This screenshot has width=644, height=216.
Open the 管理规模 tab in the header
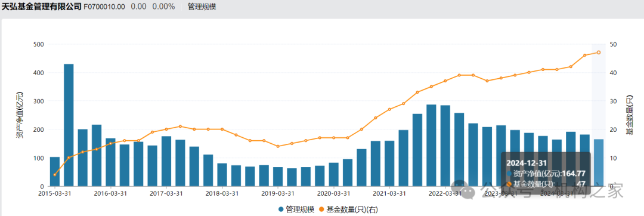click(202, 7)
